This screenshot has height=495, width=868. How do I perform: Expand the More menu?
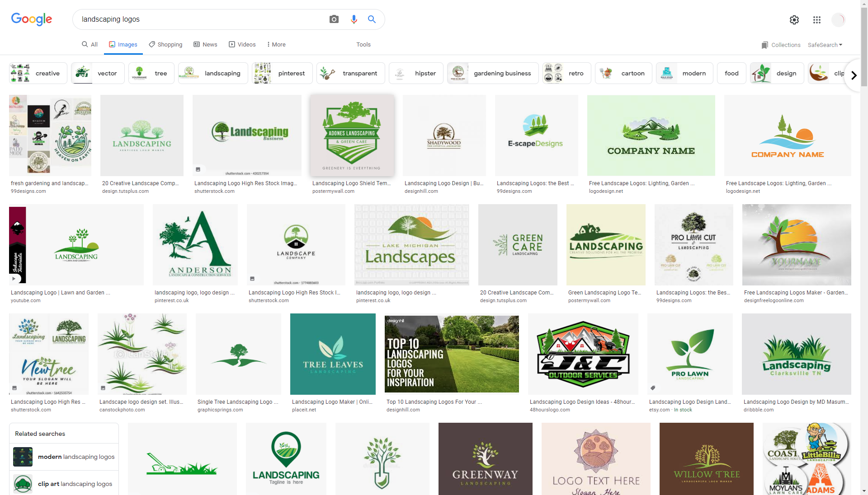tap(276, 45)
